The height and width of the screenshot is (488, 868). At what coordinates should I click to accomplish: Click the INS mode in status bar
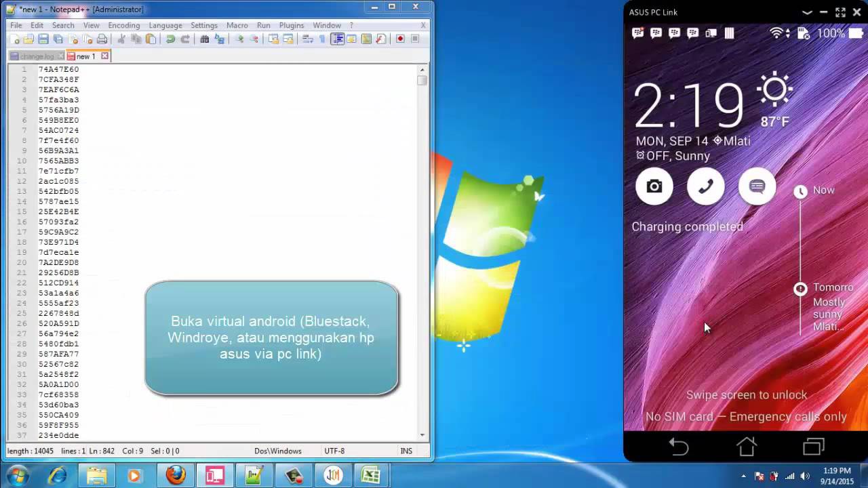(x=406, y=451)
